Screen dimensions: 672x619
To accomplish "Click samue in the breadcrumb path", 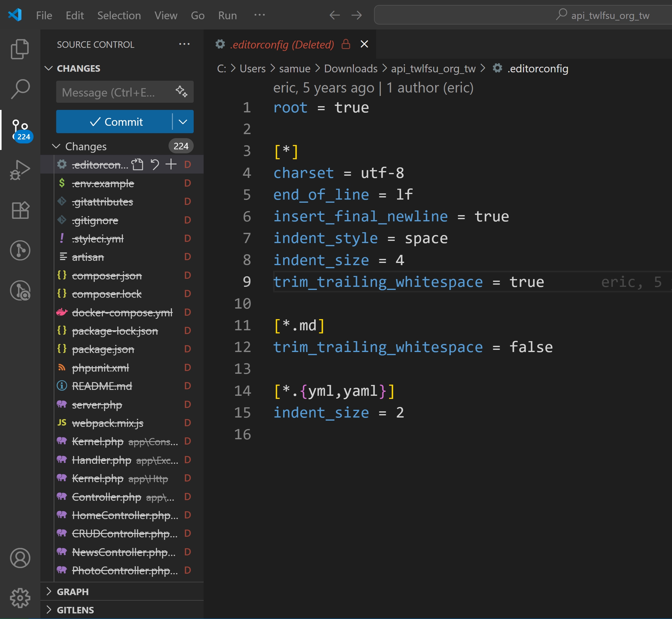I will [295, 69].
